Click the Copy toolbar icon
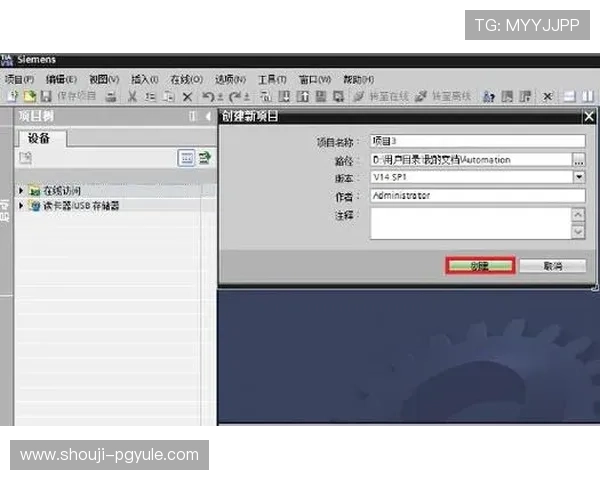This screenshot has height=480, width=600. click(x=150, y=96)
